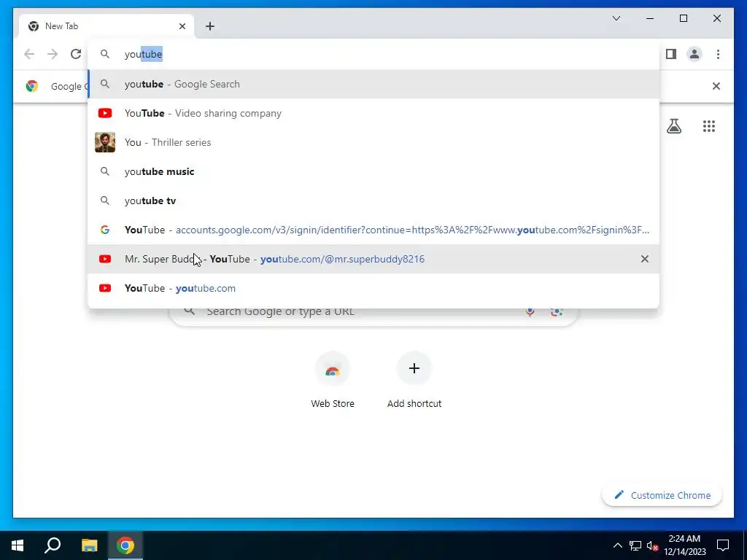Select 'youtube music' suggestion
Image resolution: width=747 pixels, height=560 pixels.
[x=374, y=171]
